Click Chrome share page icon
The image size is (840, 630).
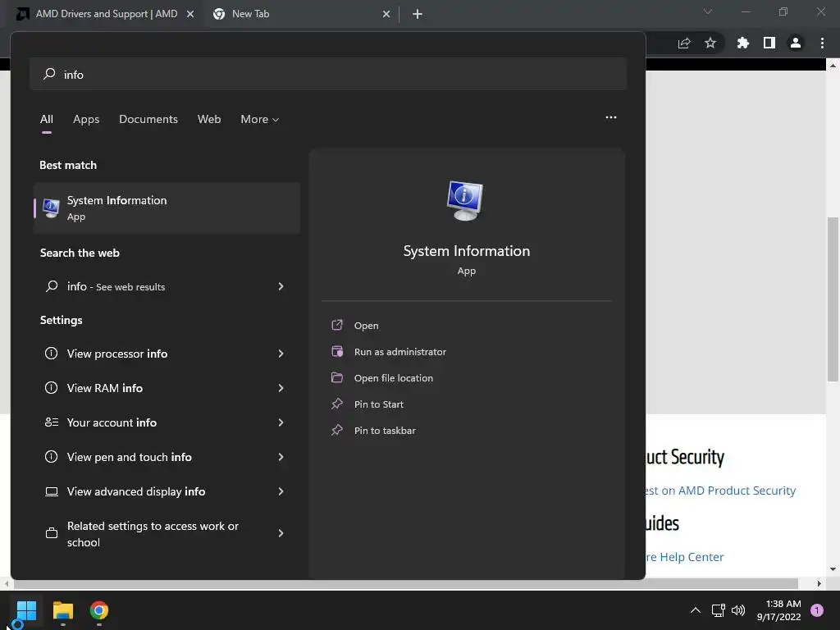click(x=684, y=43)
